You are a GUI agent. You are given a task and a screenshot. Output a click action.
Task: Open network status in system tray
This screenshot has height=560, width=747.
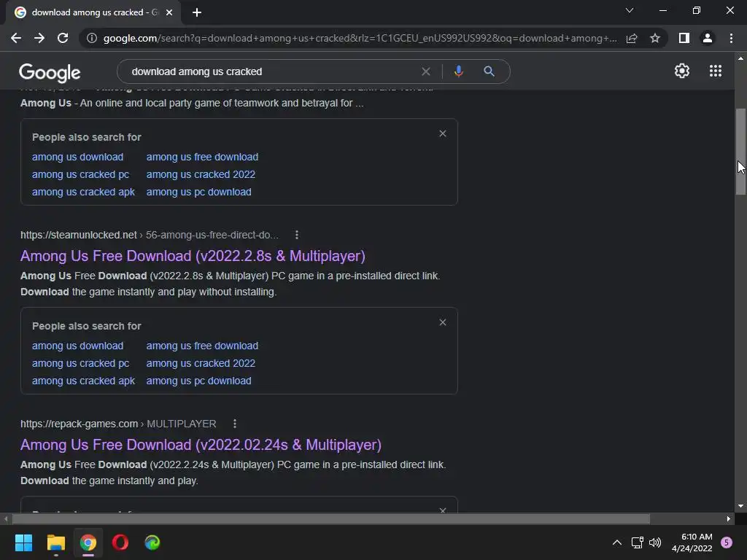(x=637, y=542)
